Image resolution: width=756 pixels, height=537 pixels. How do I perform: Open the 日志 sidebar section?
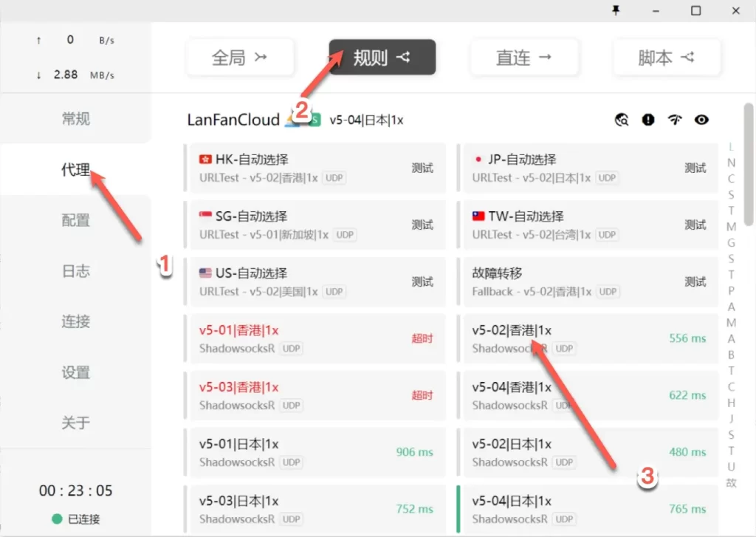(75, 270)
